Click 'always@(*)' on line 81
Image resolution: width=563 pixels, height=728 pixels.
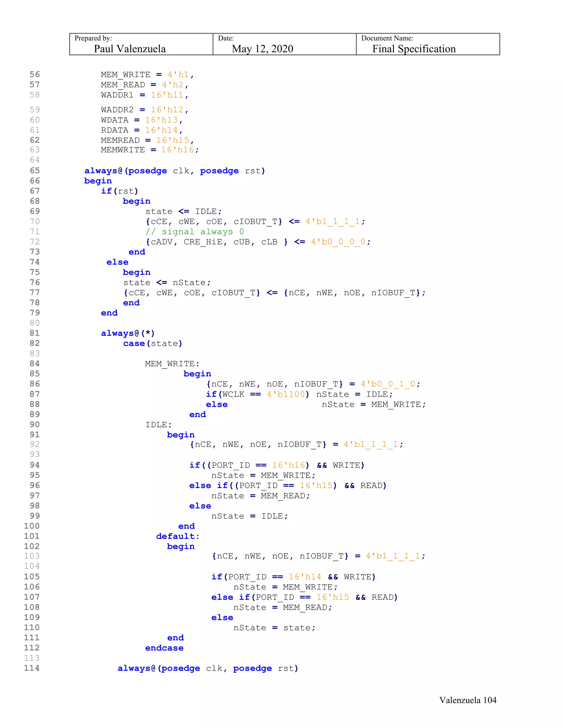(x=128, y=333)
